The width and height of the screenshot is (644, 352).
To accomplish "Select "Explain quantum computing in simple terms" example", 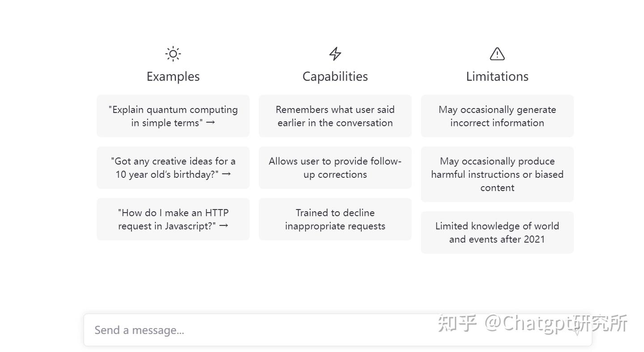I will tap(173, 116).
